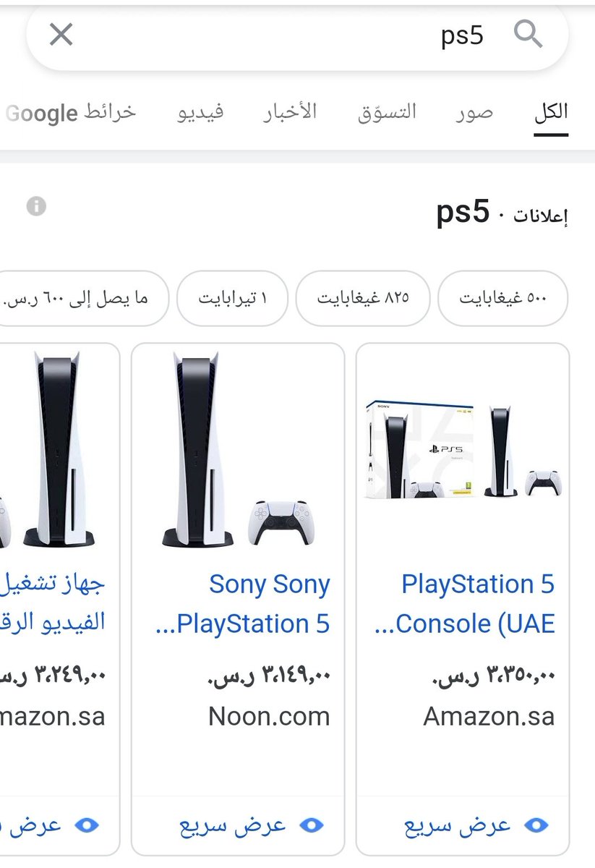
Task: Click eye icon on partially visible left card
Action: click(x=87, y=825)
